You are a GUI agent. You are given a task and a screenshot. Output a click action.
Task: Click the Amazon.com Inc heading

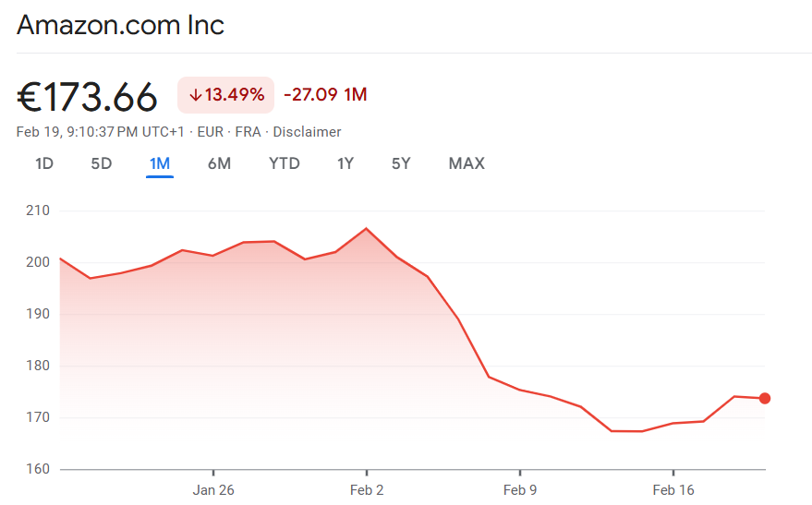pos(120,25)
